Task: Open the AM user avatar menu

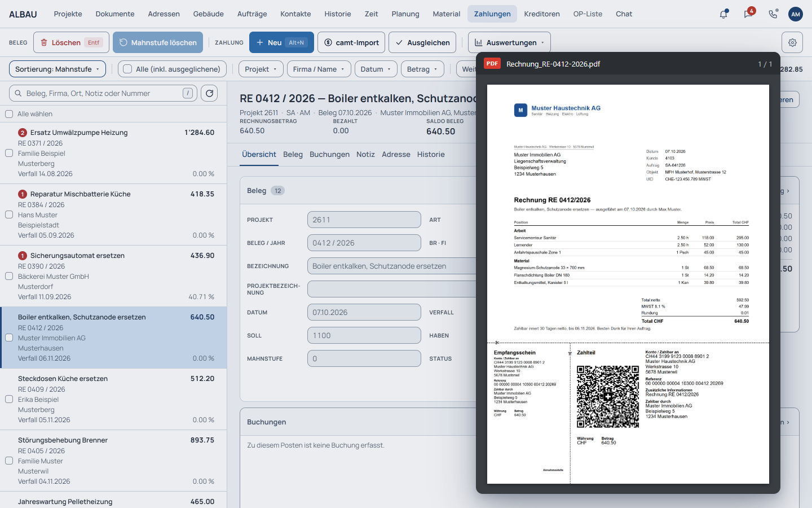Action: [796, 14]
